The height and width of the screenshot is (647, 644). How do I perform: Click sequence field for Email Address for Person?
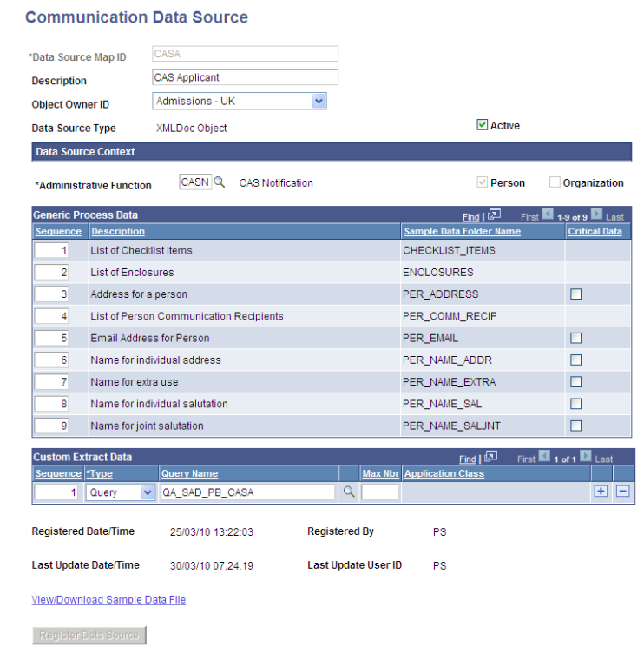(51, 339)
